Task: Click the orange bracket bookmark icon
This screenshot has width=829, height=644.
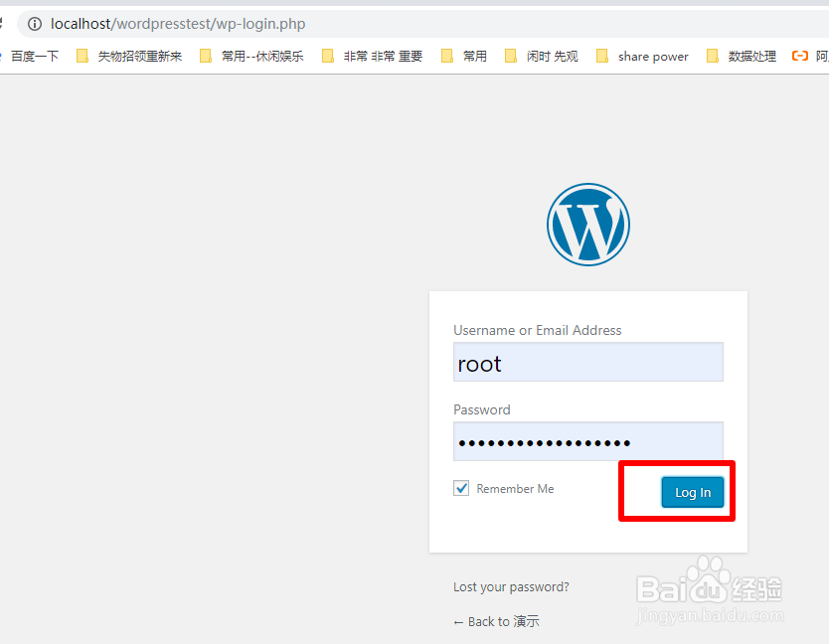Action: [x=799, y=56]
